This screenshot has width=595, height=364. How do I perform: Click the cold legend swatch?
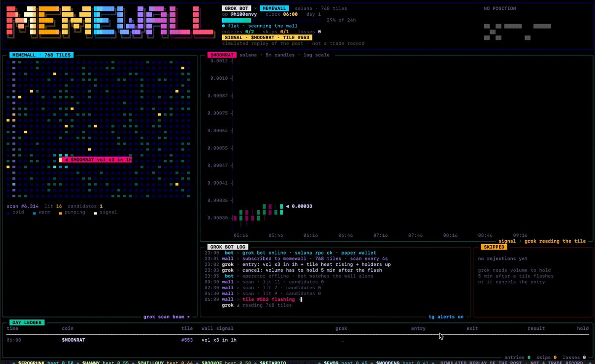[8, 212]
